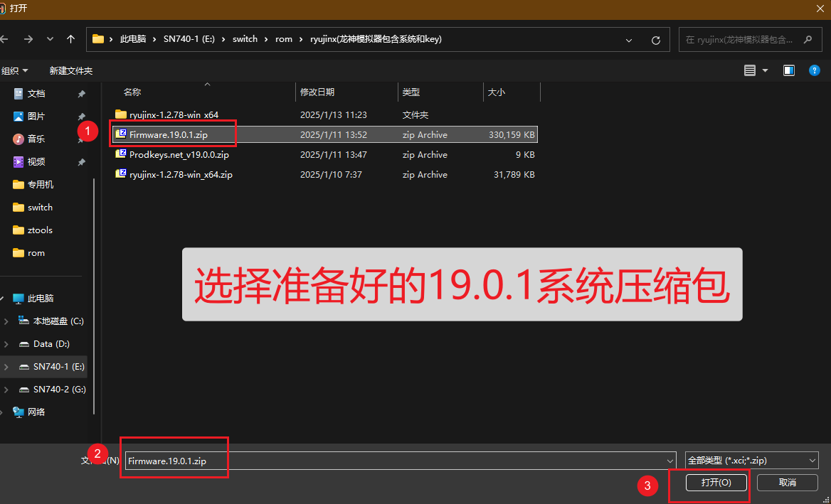
Task: Go back to previous folder
Action: (4, 39)
